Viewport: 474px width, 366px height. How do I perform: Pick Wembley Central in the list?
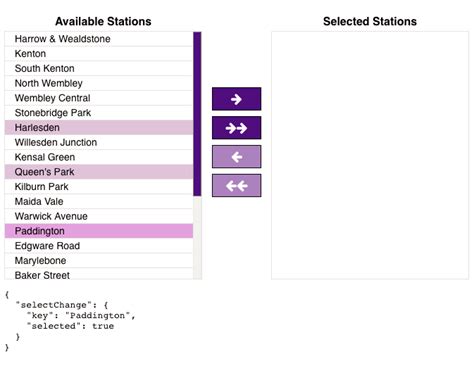99,98
